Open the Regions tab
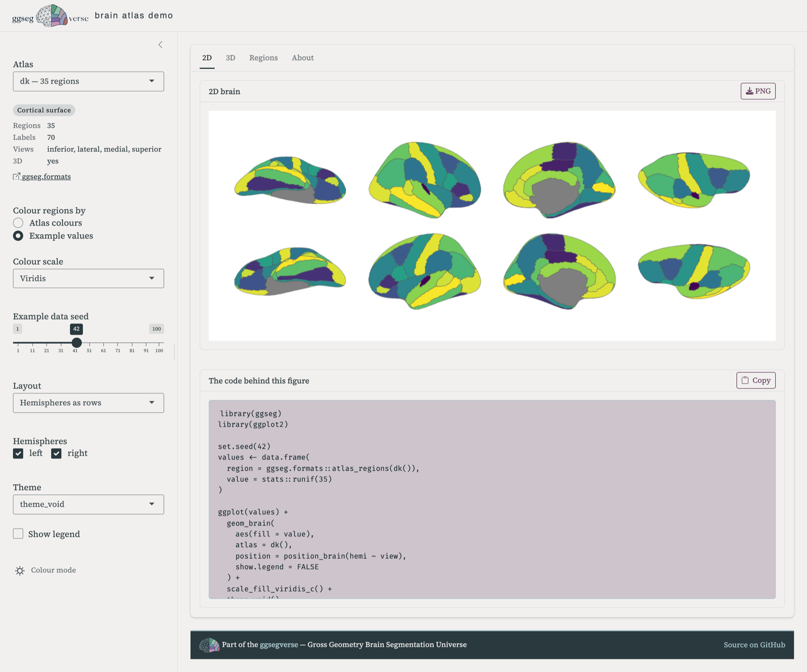The height and width of the screenshot is (672, 807). pos(263,58)
